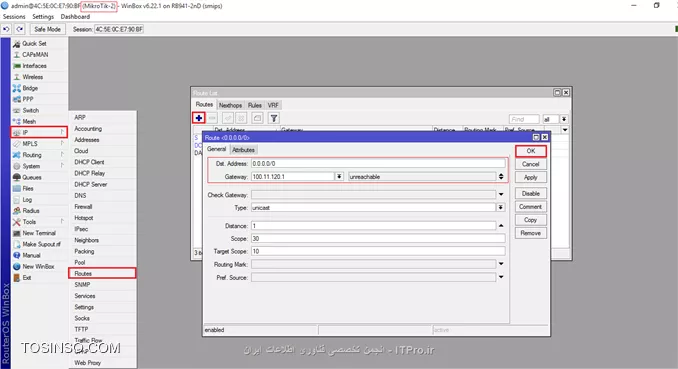Select the General tab in Route dialog
This screenshot has width=678, height=369.
click(216, 149)
